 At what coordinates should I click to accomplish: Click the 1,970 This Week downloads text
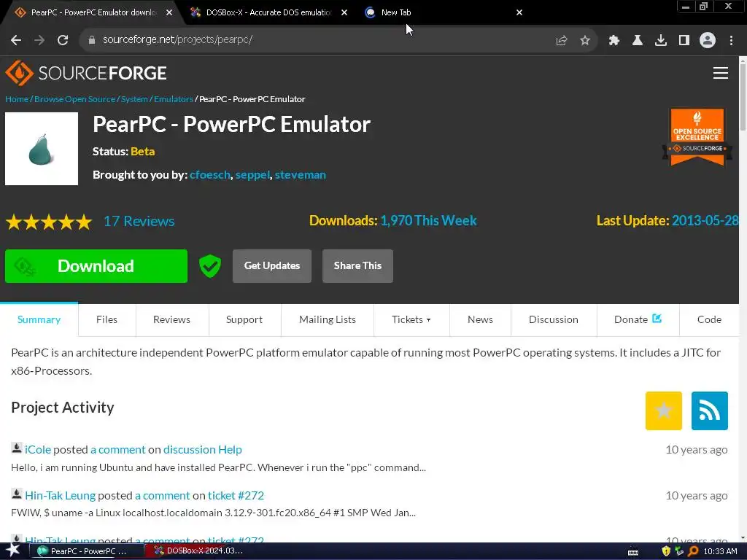click(x=428, y=220)
